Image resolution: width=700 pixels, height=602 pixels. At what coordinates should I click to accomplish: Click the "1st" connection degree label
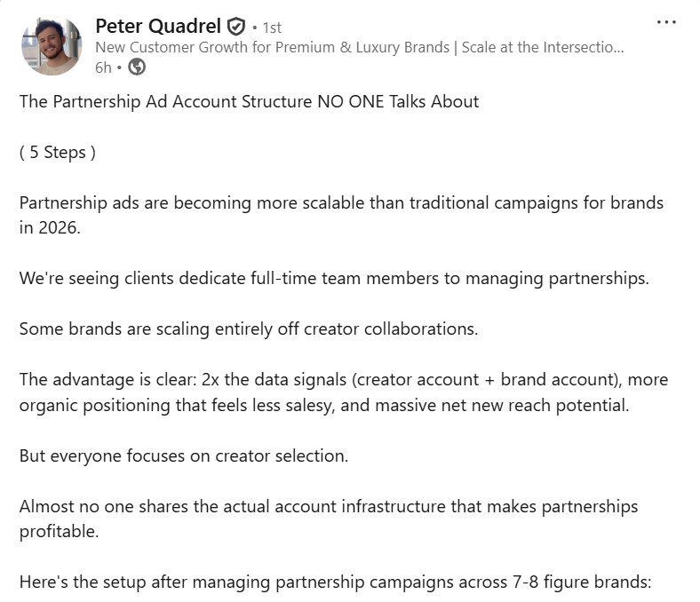pos(271,28)
